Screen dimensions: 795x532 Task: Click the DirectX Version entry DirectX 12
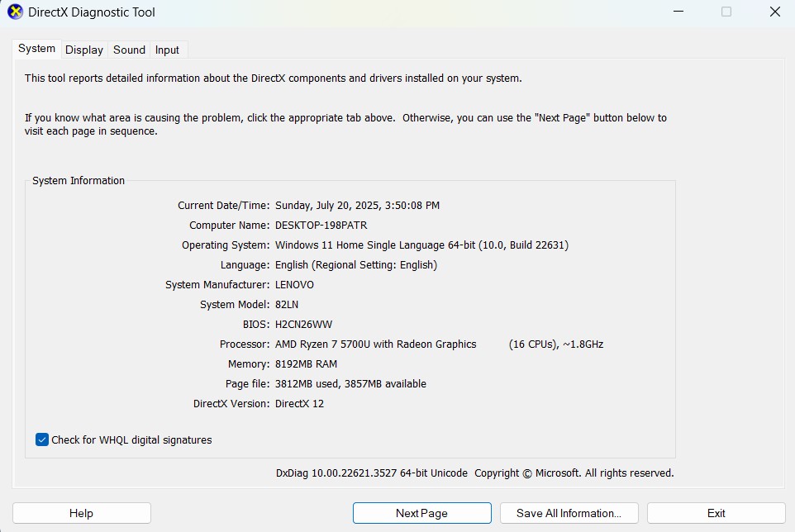301,403
